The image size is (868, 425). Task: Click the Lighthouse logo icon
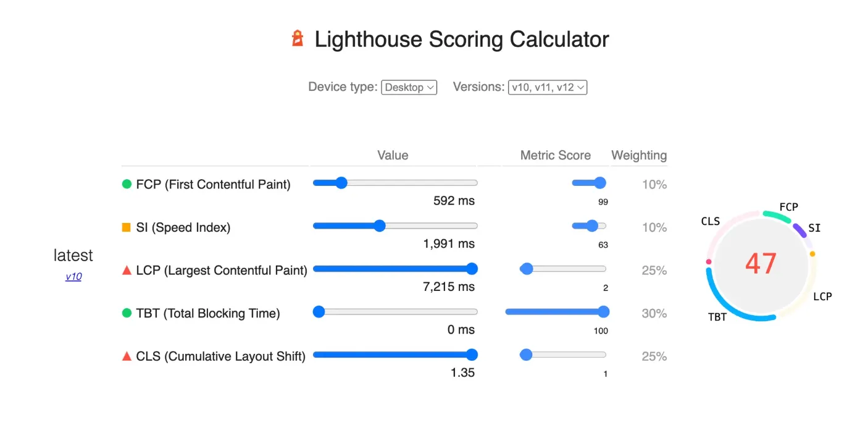[x=298, y=39]
